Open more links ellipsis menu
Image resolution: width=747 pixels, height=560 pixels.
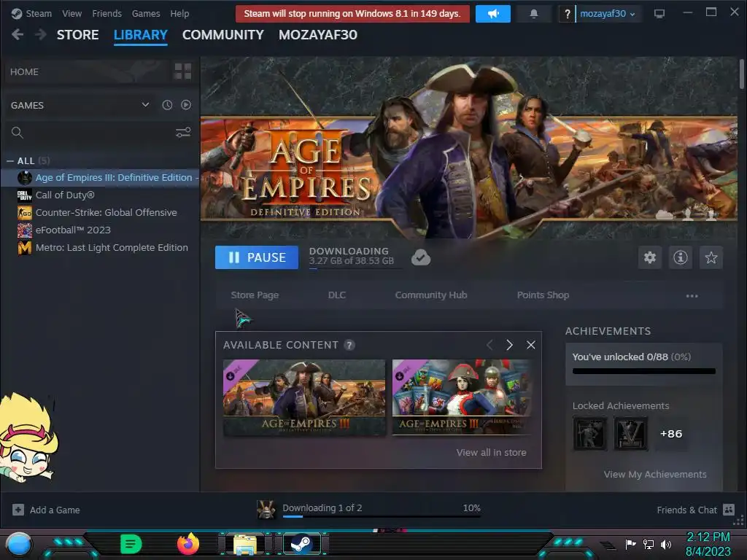(x=692, y=296)
